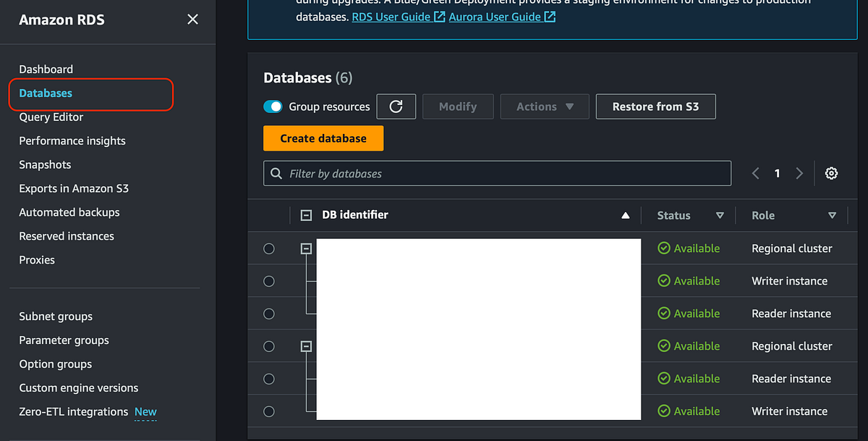Open the Actions dropdown menu
The image size is (868, 441).
coord(544,106)
